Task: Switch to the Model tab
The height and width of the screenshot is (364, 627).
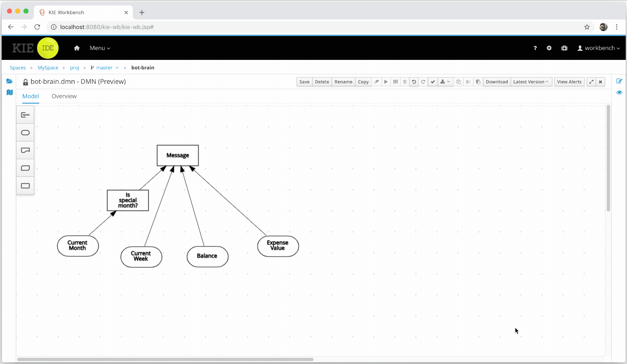Action: (31, 96)
